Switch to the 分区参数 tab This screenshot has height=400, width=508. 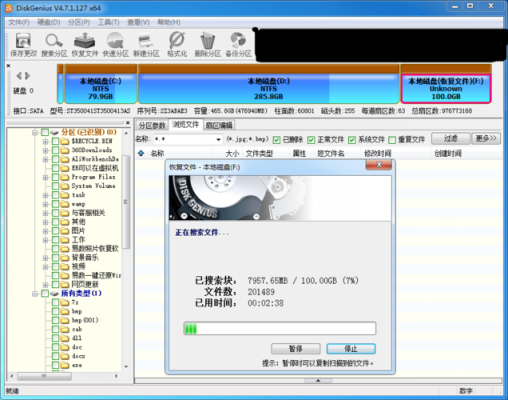[x=152, y=125]
